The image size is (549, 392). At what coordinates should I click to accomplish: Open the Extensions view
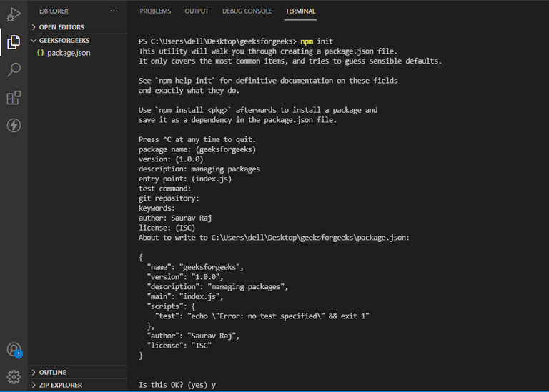coord(14,98)
